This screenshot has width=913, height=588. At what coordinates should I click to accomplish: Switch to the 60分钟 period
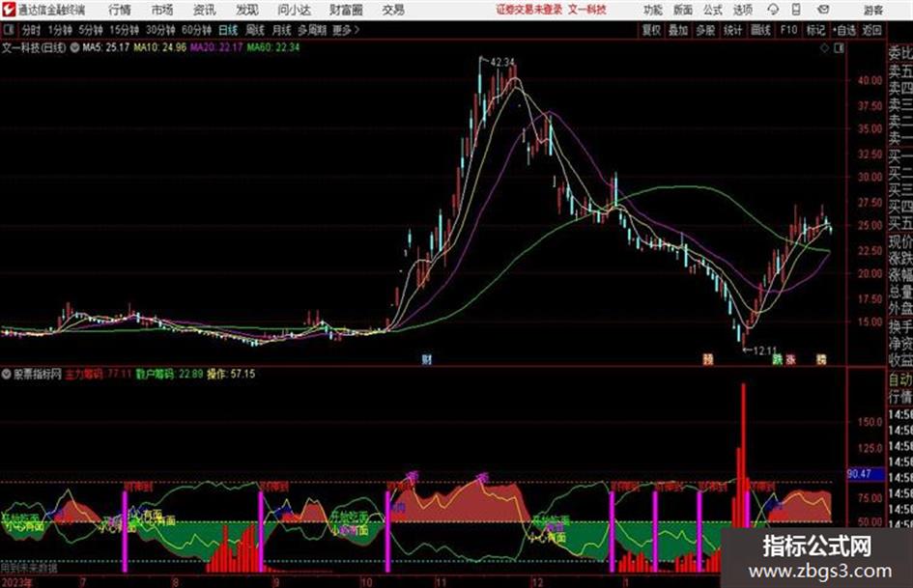(197, 30)
